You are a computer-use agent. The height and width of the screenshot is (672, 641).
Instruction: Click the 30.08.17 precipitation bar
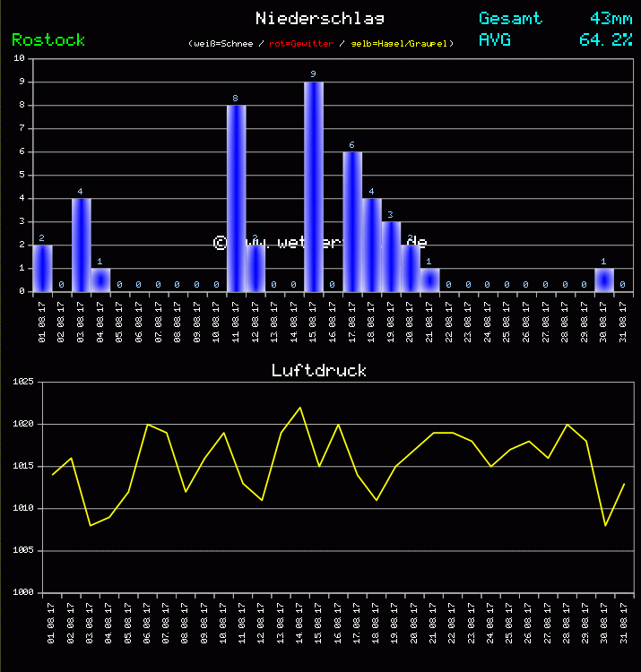604,280
